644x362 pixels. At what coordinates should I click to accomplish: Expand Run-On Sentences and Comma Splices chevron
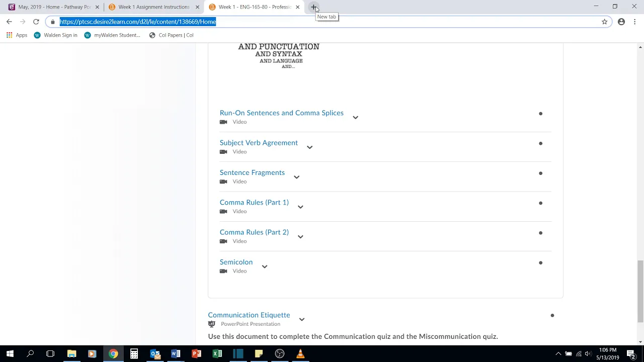click(x=355, y=117)
